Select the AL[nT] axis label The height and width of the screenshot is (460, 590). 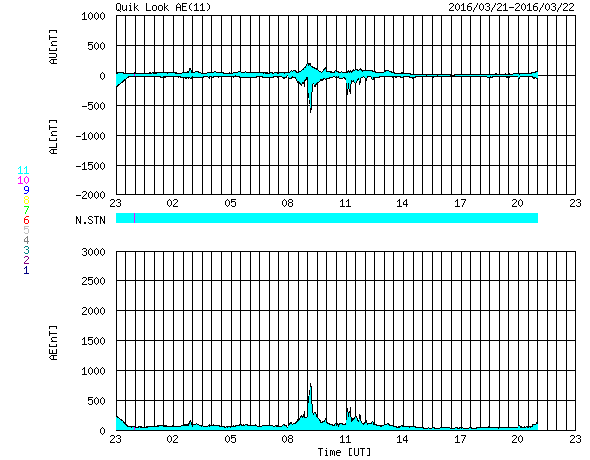point(53,137)
